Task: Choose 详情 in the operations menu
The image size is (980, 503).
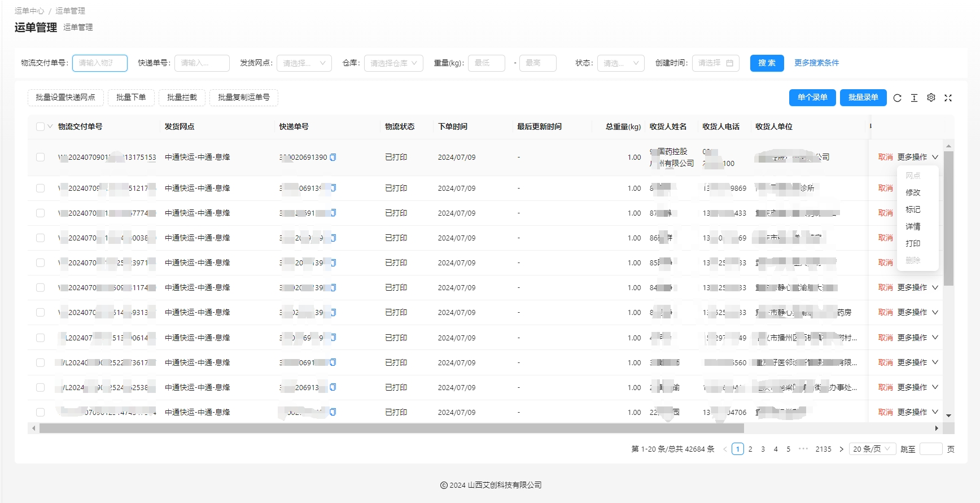Action: (x=913, y=226)
